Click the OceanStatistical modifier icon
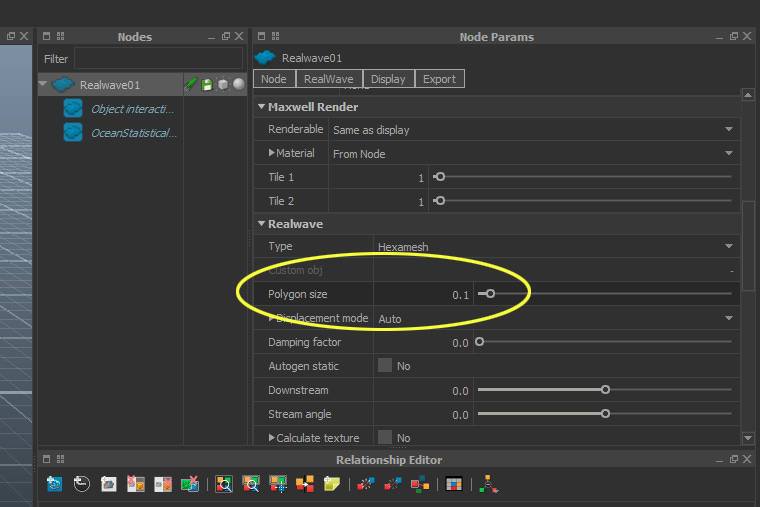The height and width of the screenshot is (507, 760). [x=73, y=132]
